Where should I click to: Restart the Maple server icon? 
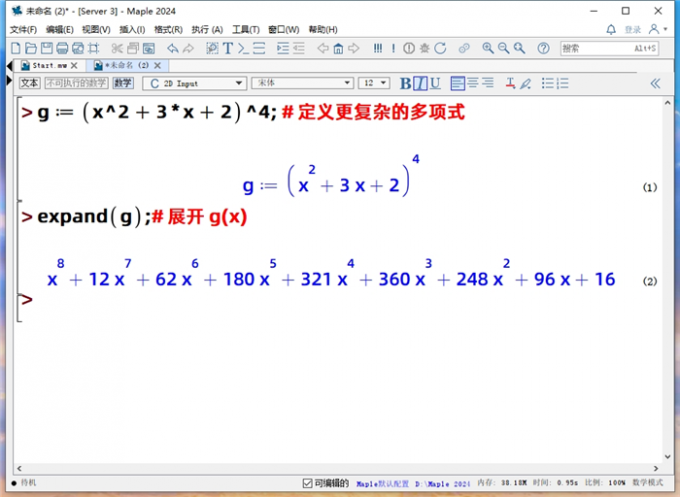[443, 48]
